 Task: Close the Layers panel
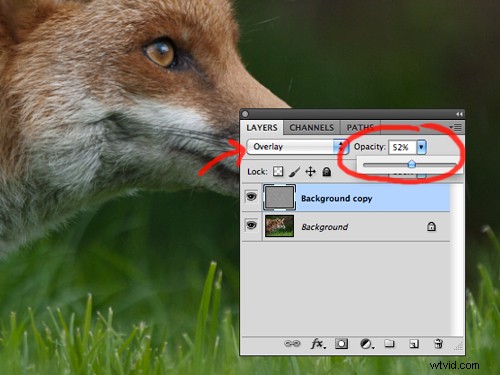(x=245, y=114)
